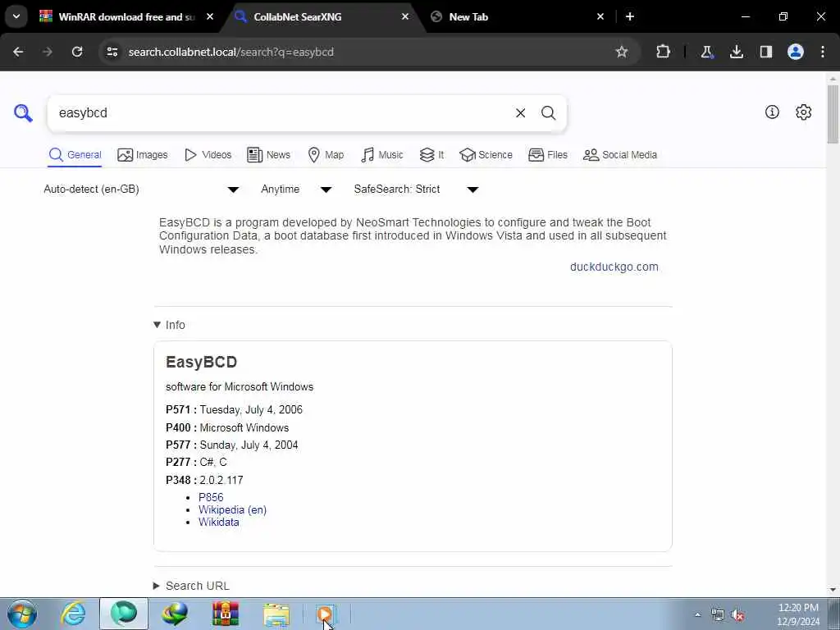Select the Map search category
This screenshot has width=840, height=630.
point(326,155)
